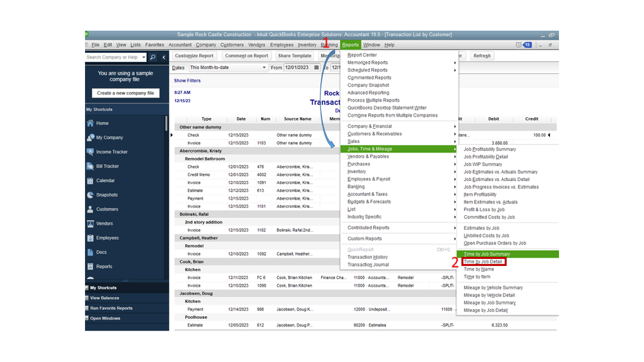Select the Abercrombie, Kristy customer row
The image size is (644, 362).
point(257,151)
